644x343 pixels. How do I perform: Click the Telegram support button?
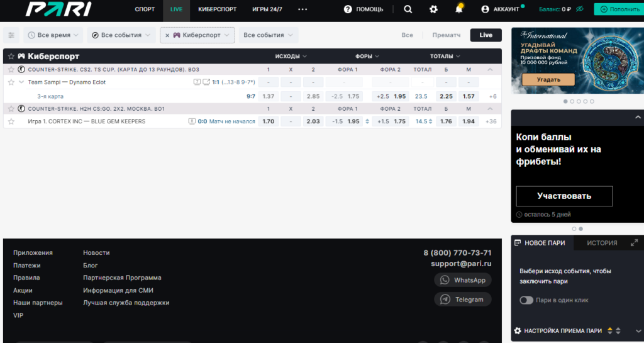(x=462, y=300)
